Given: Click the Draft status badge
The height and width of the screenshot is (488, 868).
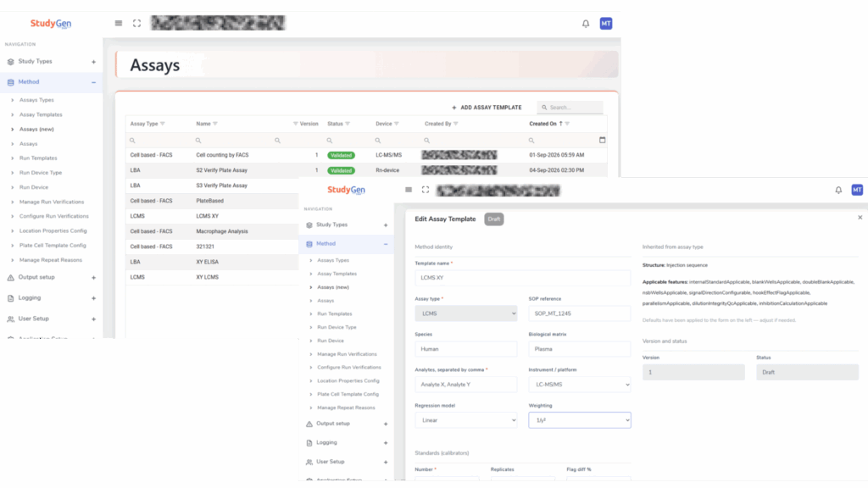Looking at the screenshot, I should 494,219.
